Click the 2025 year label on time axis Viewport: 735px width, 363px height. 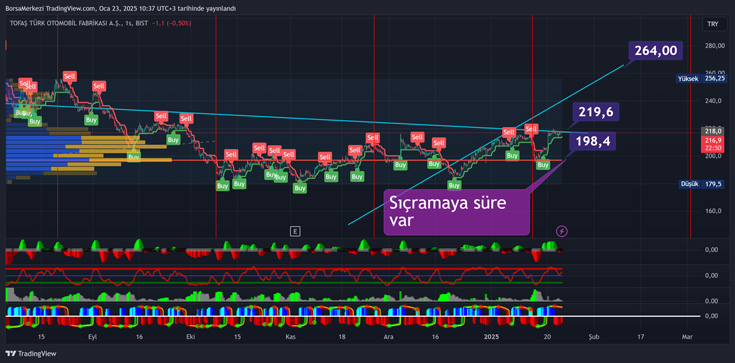point(492,337)
